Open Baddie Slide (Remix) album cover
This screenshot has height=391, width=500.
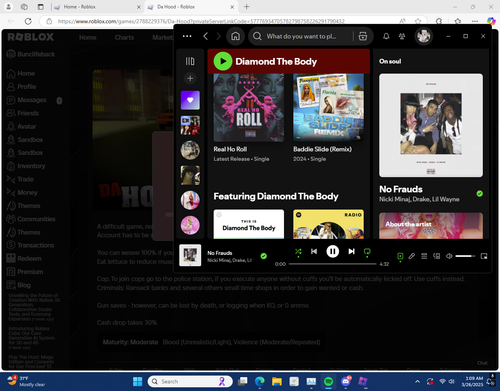pyautogui.click(x=328, y=107)
